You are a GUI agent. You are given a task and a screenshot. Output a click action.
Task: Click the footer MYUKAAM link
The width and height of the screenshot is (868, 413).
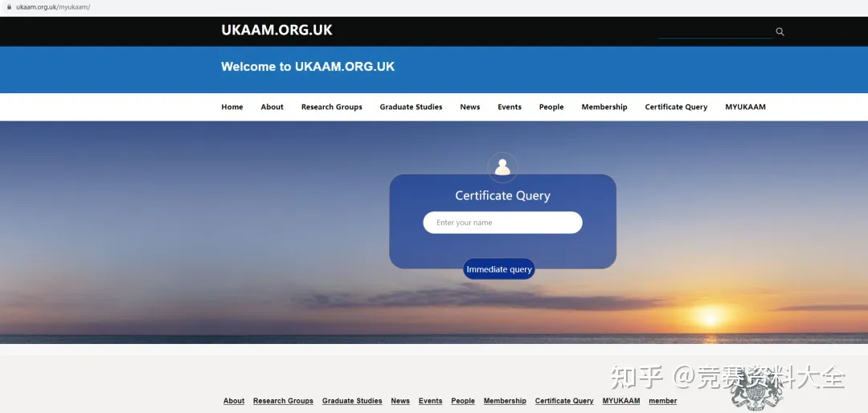(621, 401)
